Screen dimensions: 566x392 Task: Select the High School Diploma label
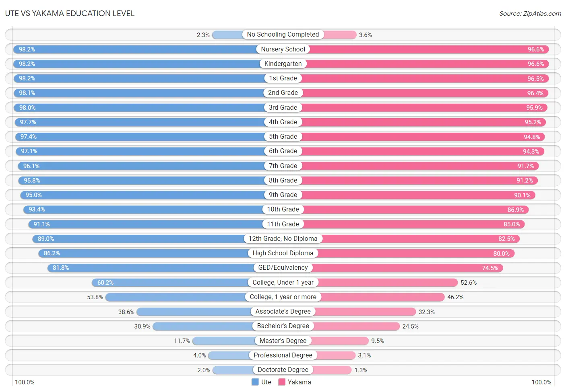283,253
